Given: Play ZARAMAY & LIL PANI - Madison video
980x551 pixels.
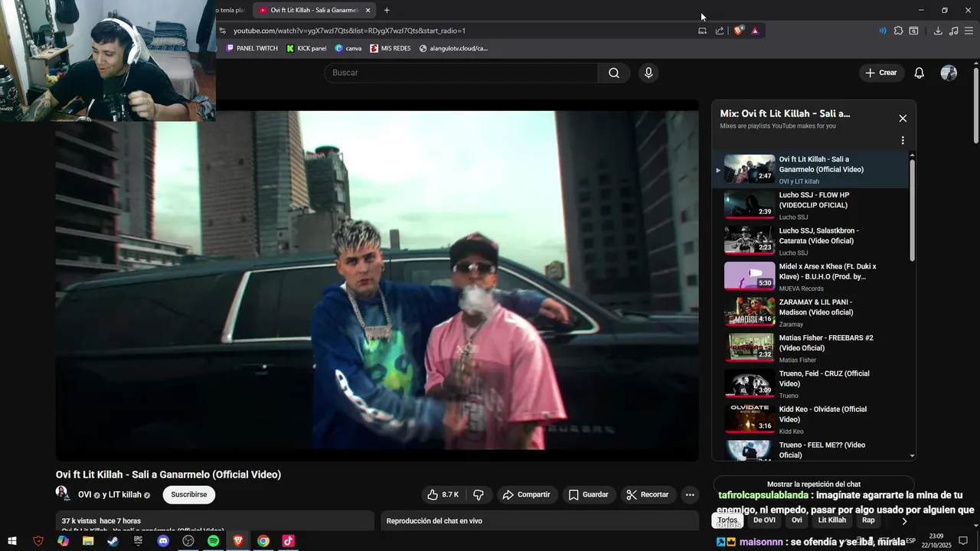Looking at the screenshot, I should tap(812, 312).
